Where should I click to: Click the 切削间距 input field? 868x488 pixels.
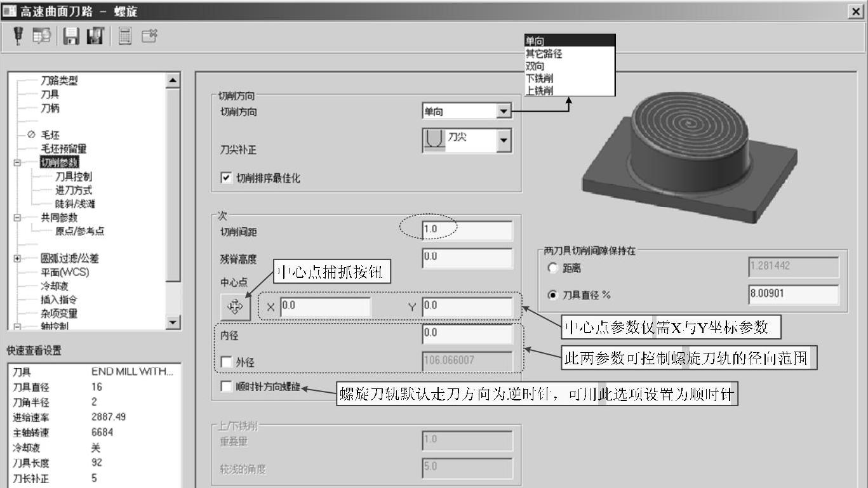(x=467, y=230)
